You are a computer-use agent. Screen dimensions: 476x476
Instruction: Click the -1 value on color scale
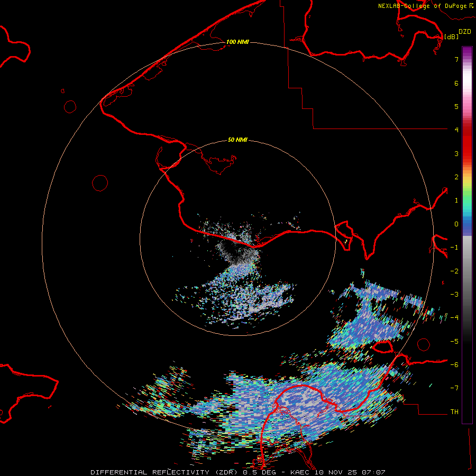454,248
